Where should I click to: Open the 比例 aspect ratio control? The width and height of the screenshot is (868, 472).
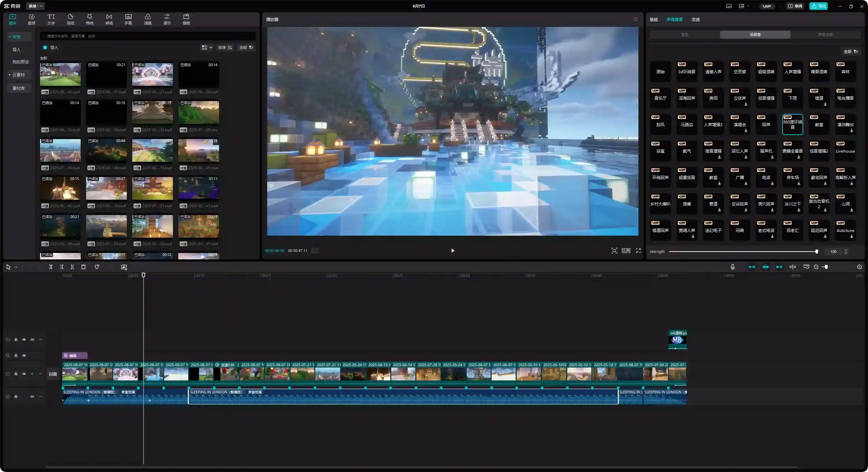(626, 251)
